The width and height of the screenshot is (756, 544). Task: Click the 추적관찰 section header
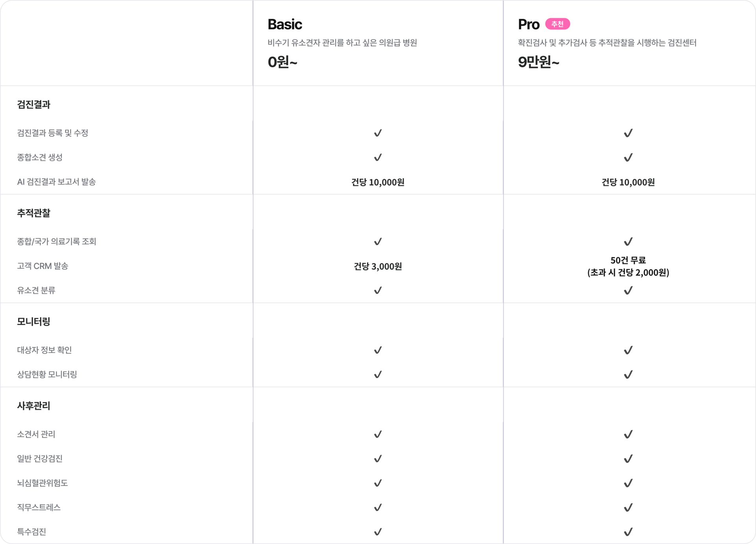[33, 213]
